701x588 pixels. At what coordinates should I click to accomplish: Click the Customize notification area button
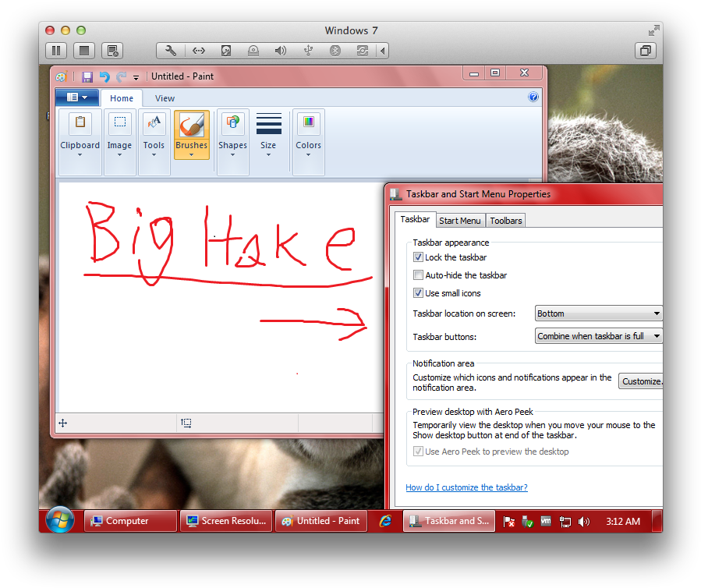pyautogui.click(x=641, y=381)
